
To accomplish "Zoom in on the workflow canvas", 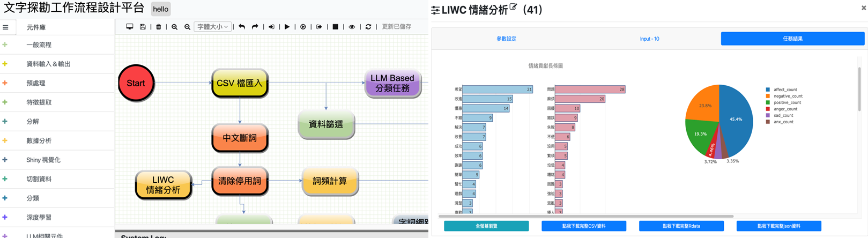I will point(174,27).
